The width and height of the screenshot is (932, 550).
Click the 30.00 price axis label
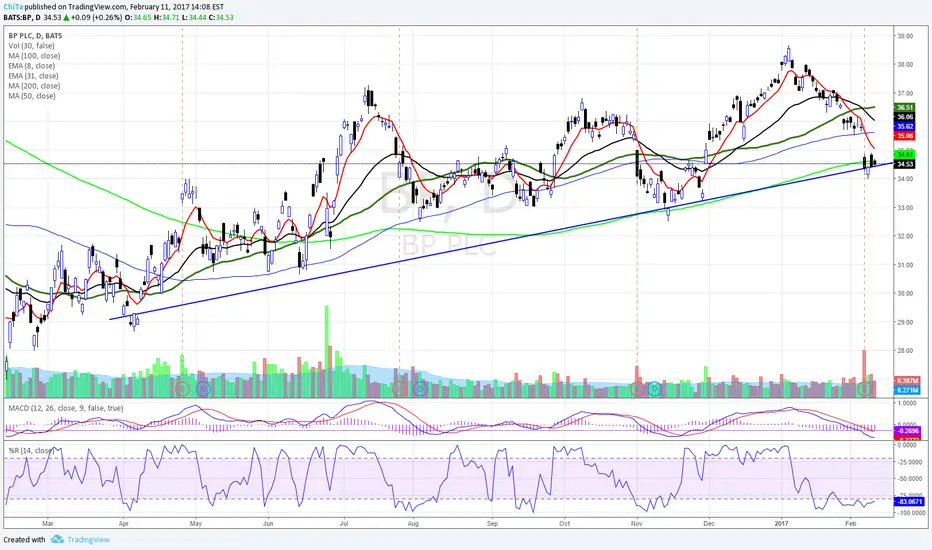905,293
